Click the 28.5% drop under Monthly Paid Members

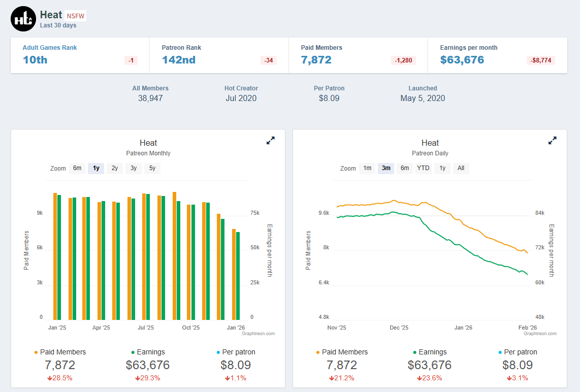click(x=60, y=378)
